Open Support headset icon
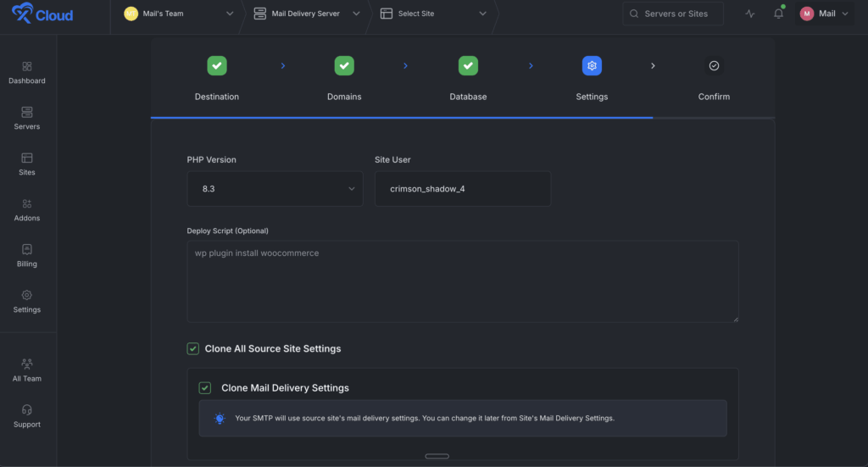The height and width of the screenshot is (467, 868). (27, 410)
